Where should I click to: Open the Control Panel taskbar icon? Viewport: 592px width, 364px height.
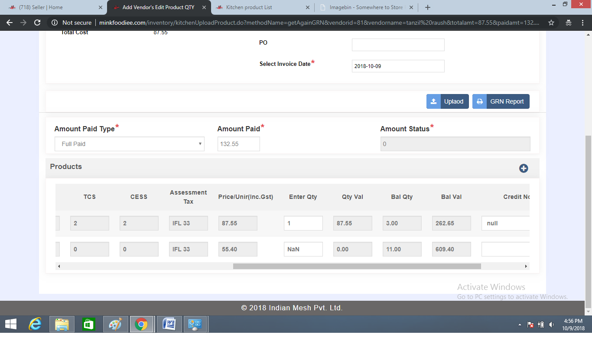(x=196, y=324)
